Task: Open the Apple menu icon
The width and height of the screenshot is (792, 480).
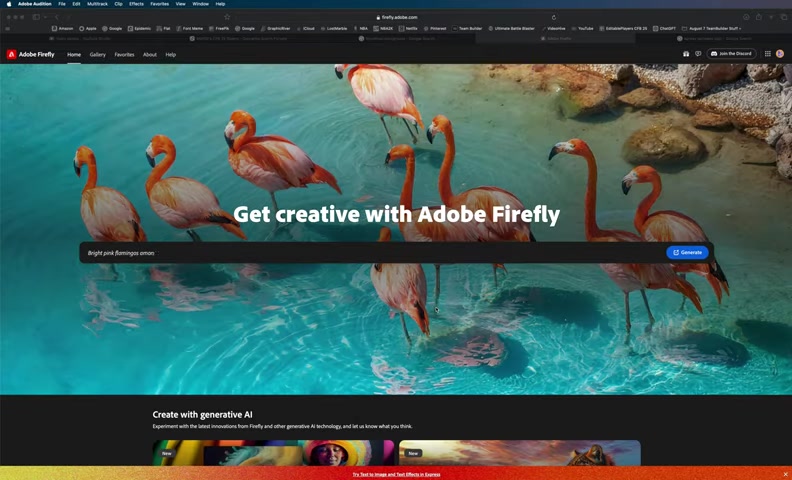Action: pyautogui.click(x=9, y=4)
